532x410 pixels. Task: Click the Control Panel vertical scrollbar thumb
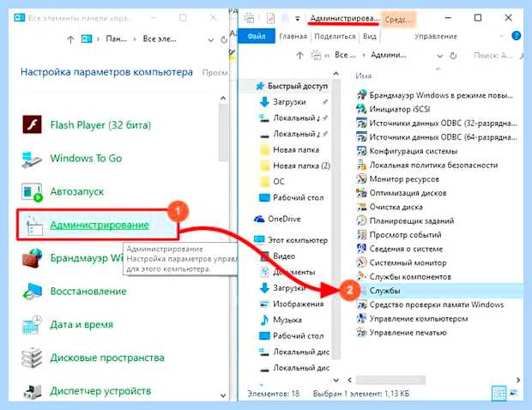[222, 132]
